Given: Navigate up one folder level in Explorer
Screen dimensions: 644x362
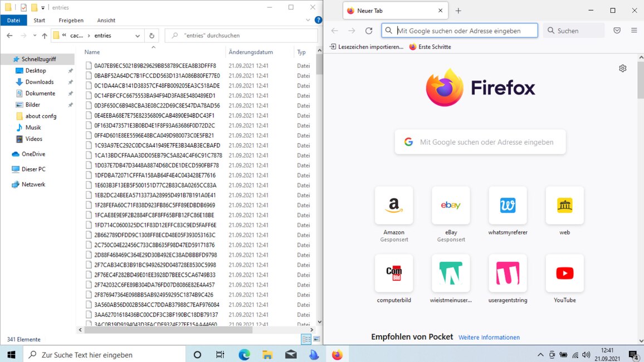Looking at the screenshot, I should (44, 35).
